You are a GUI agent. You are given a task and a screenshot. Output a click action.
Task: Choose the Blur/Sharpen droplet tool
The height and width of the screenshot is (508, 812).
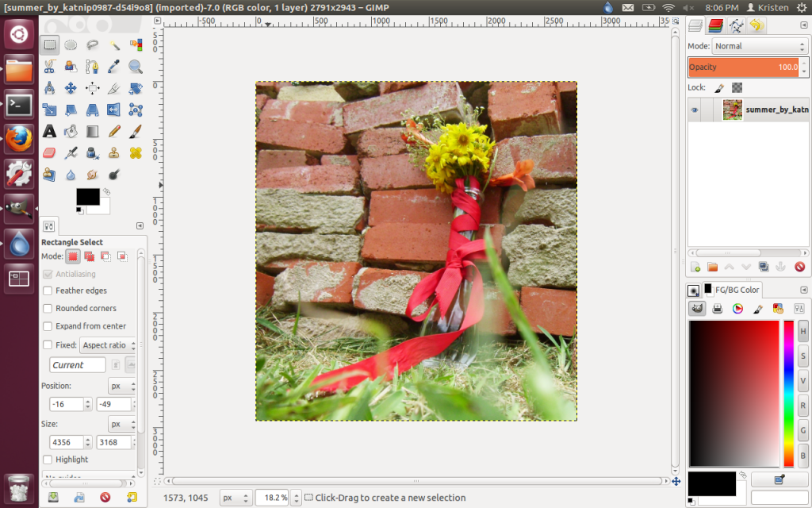pos(71,175)
